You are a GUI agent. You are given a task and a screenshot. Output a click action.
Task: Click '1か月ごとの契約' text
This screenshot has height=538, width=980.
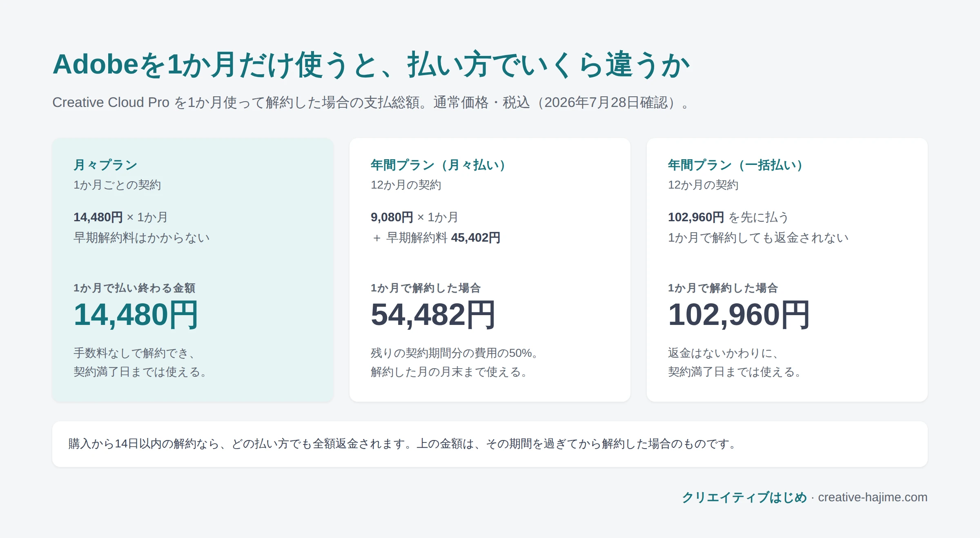coord(117,185)
